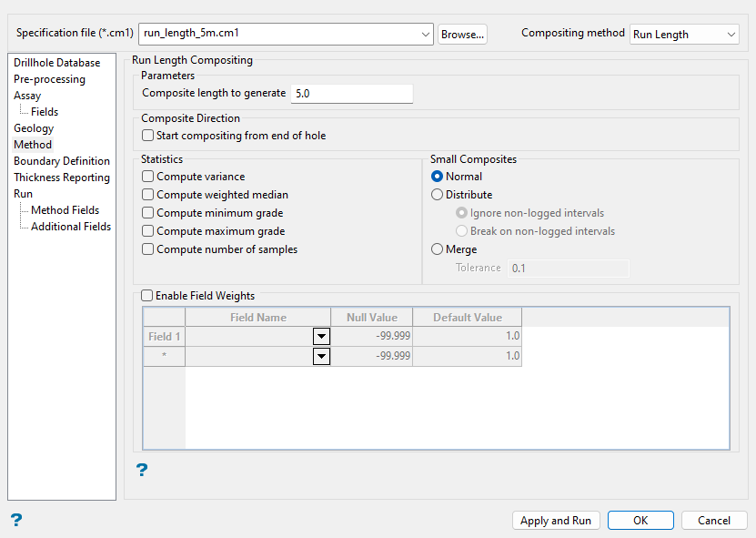The height and width of the screenshot is (538, 756).
Task: Enable Start compositing from end of hole
Action: pyautogui.click(x=148, y=136)
